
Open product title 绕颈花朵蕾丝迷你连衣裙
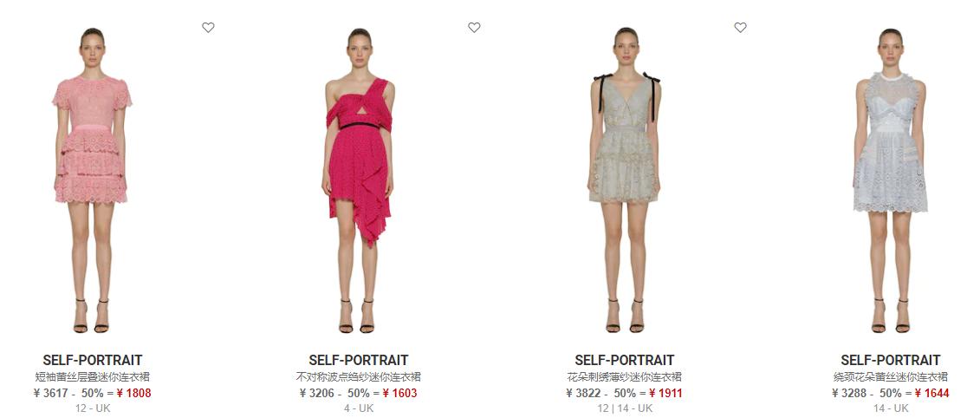coord(891,377)
